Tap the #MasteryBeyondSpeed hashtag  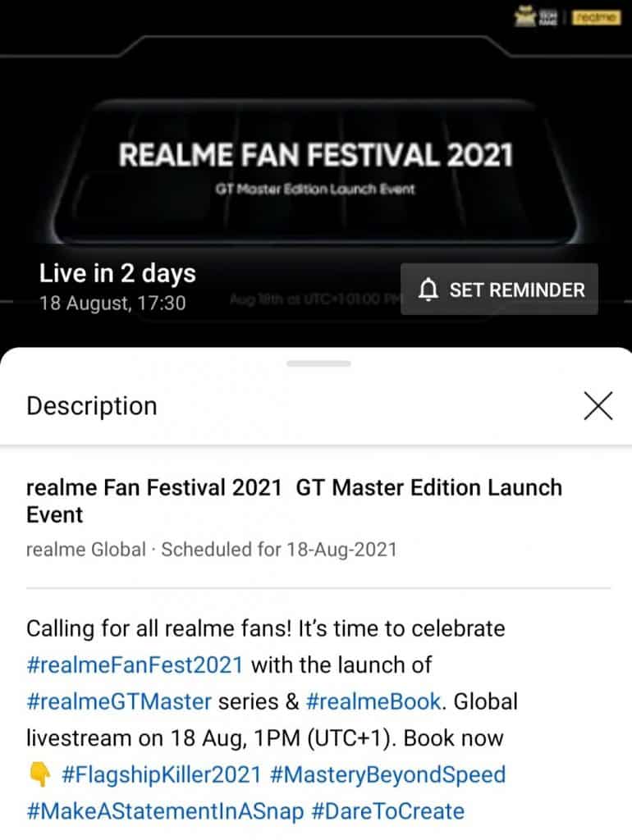(x=387, y=774)
